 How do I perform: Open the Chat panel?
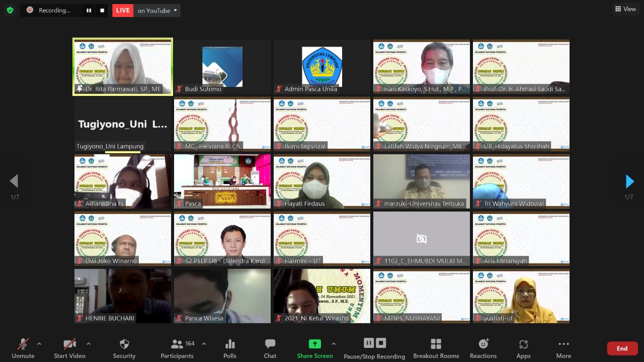tap(270, 348)
